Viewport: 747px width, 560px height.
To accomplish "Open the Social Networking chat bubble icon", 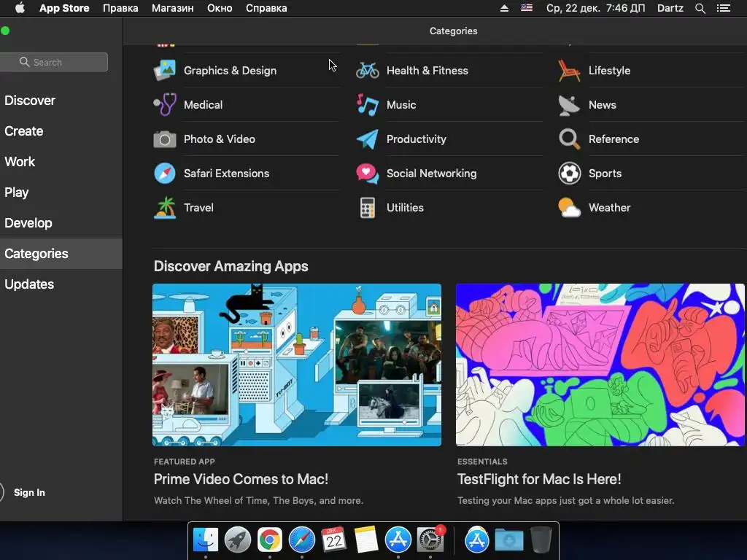I will pos(368,174).
